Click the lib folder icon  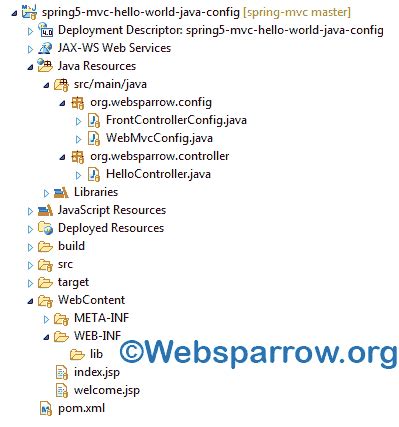77,355
